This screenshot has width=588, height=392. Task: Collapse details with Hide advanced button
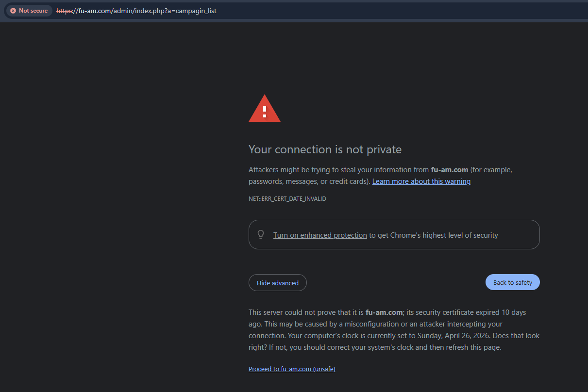(277, 283)
